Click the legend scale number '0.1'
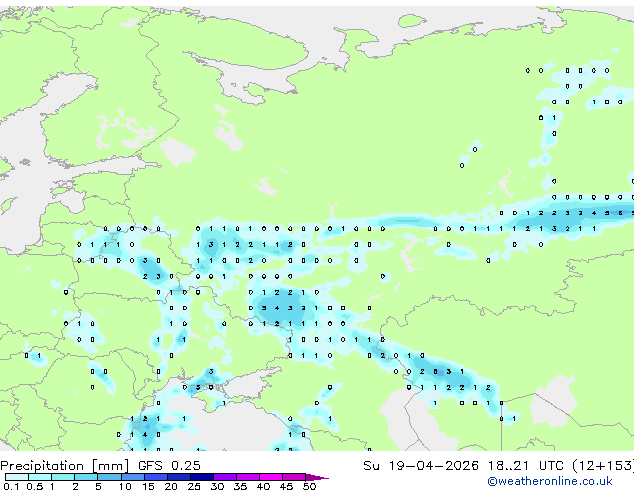 pos(11,486)
